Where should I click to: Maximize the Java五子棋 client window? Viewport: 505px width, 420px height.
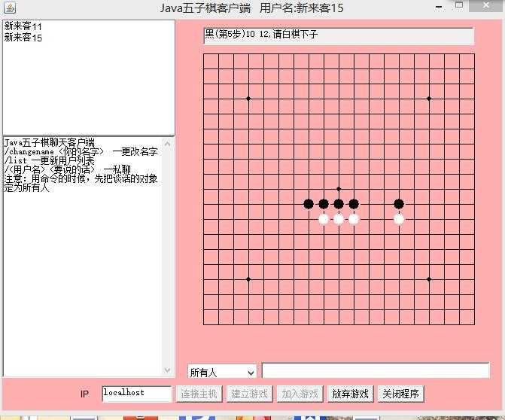459,5
